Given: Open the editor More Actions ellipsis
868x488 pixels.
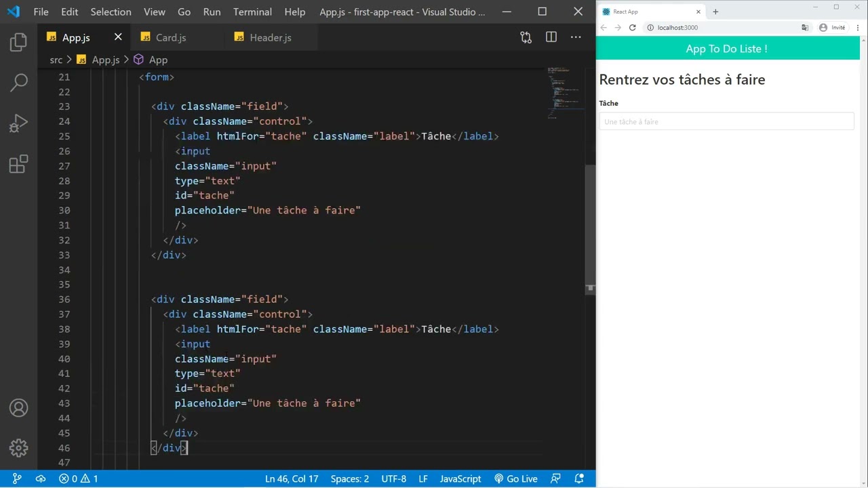Looking at the screenshot, I should click(x=576, y=37).
